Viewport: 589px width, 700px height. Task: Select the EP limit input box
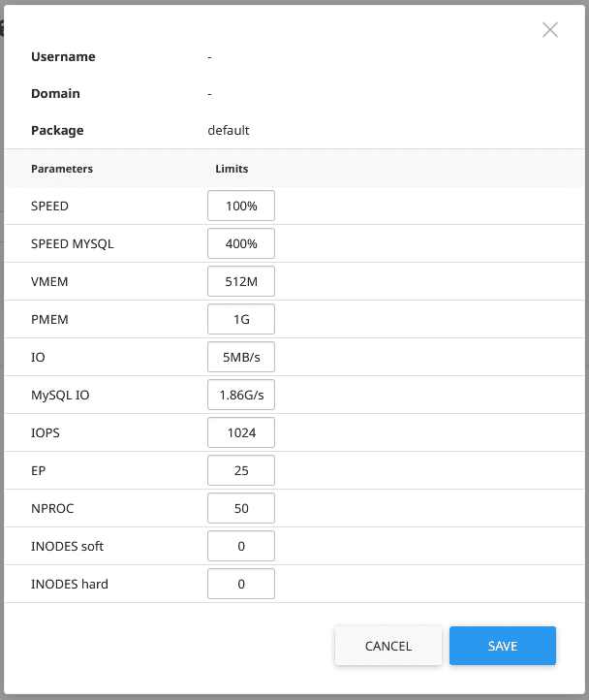pos(241,471)
